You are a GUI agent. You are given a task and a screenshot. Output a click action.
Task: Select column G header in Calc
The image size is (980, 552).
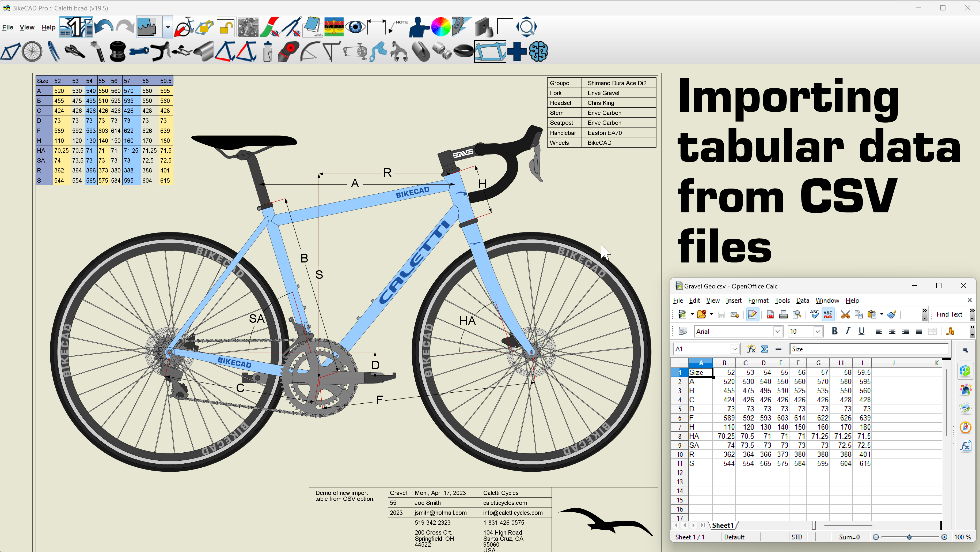[x=818, y=363]
